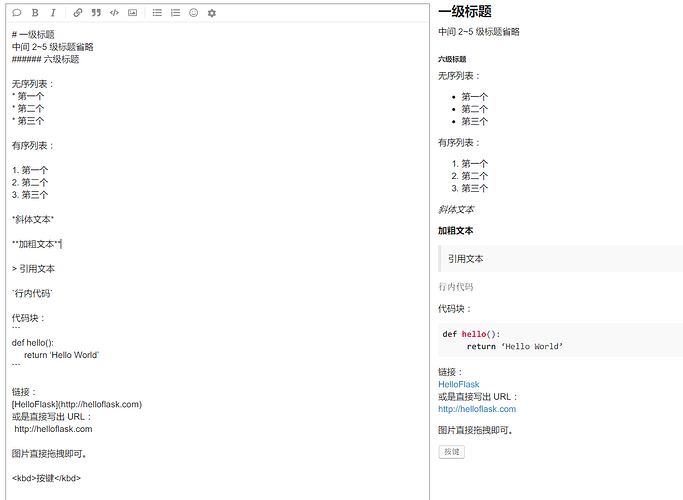This screenshot has width=683, height=500.
Task: Click the 一级标题 heading in the preview
Action: pyautogui.click(x=465, y=11)
